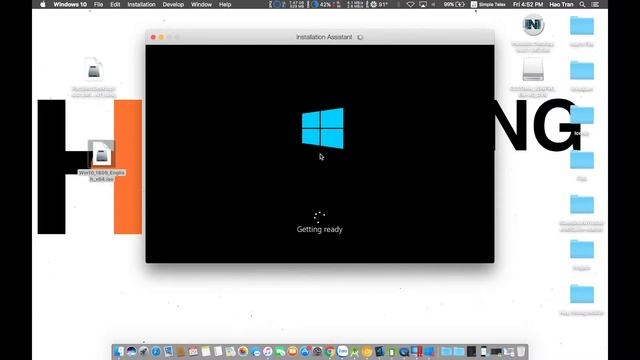Open QuickTime Player from the dock
The height and width of the screenshot is (360, 640).
(404, 351)
